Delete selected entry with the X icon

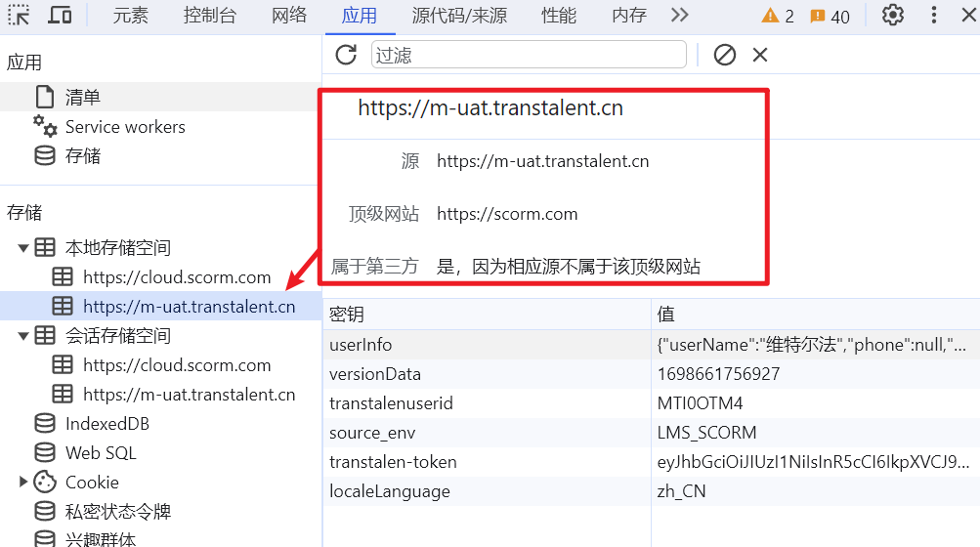pos(760,55)
